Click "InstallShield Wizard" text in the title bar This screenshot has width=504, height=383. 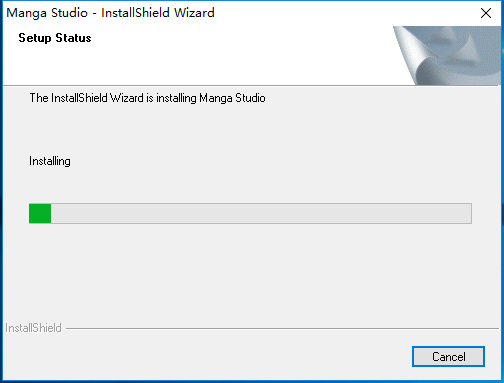tap(158, 13)
